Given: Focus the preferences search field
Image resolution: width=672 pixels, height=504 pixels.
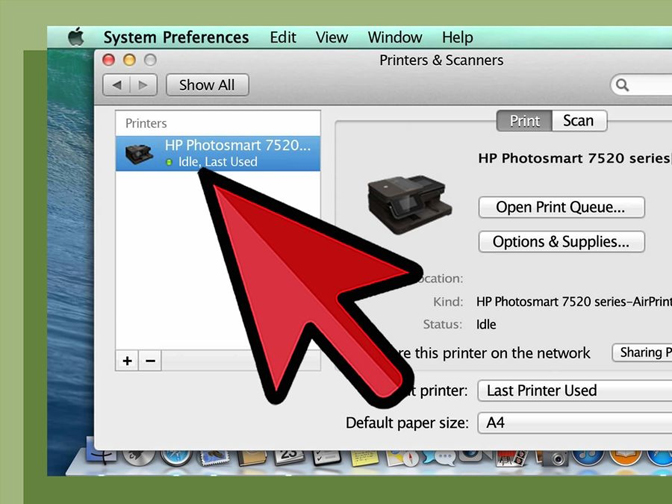Looking at the screenshot, I should tap(642, 85).
